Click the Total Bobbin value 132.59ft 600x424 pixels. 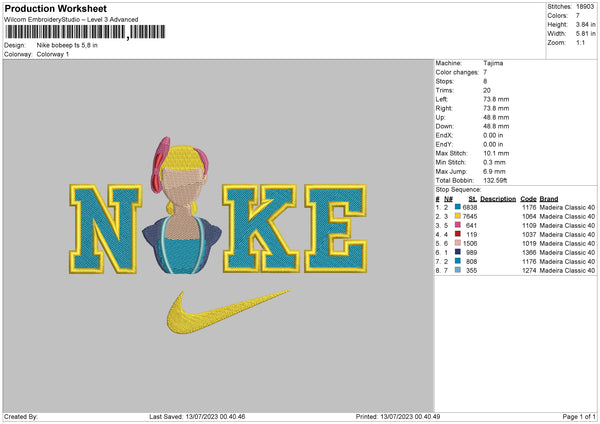click(495, 180)
